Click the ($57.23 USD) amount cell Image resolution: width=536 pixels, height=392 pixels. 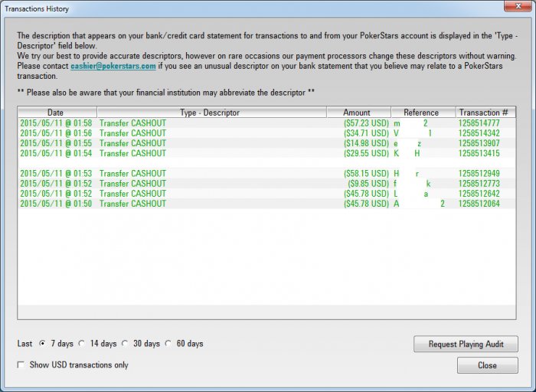pyautogui.click(x=366, y=123)
